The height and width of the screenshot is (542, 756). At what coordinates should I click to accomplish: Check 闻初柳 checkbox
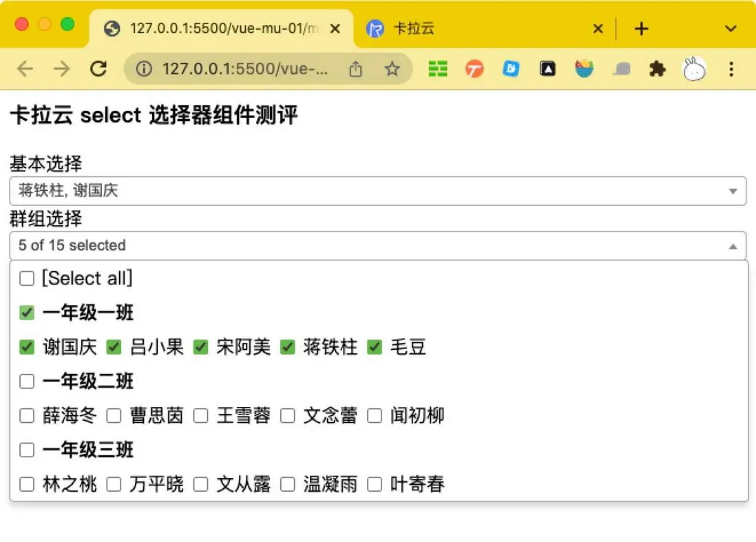point(375,416)
